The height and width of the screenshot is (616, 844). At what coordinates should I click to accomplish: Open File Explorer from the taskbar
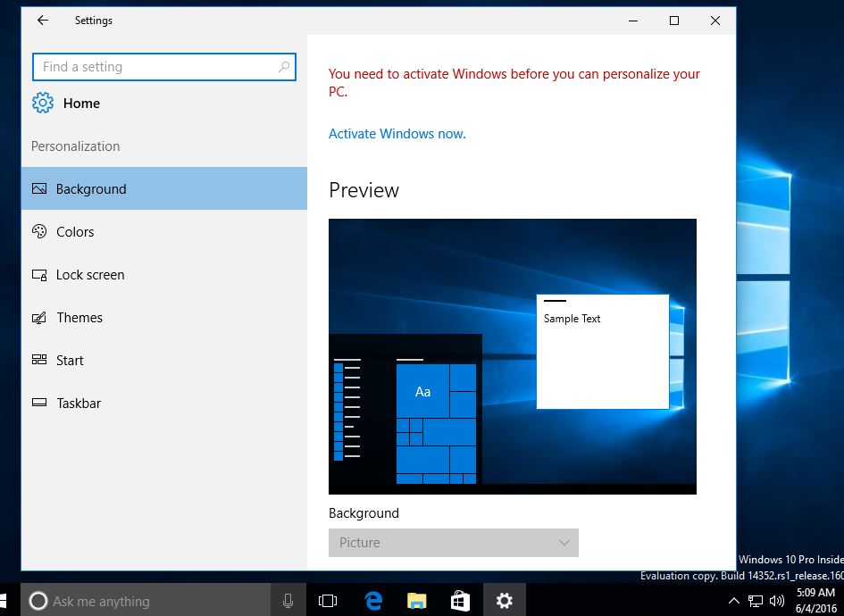click(x=416, y=601)
